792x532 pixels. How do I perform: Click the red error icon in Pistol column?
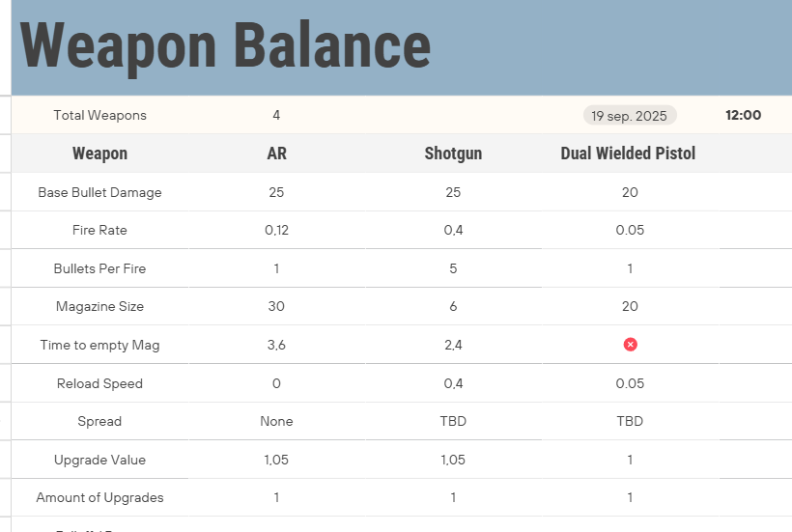pyautogui.click(x=630, y=345)
